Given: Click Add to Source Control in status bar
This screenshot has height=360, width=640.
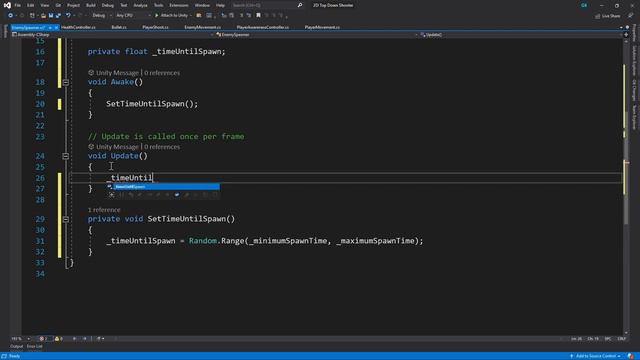Looking at the screenshot, I should pos(596,356).
